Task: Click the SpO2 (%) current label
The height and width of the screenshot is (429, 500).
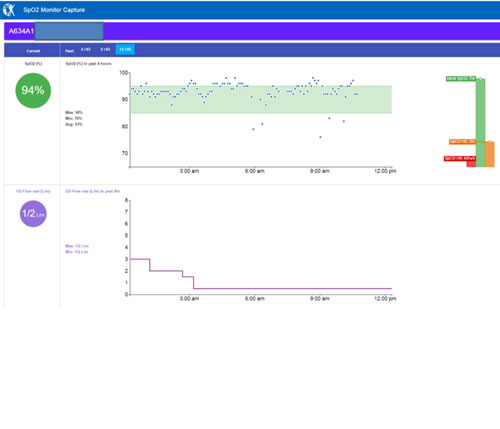Action: tap(33, 64)
